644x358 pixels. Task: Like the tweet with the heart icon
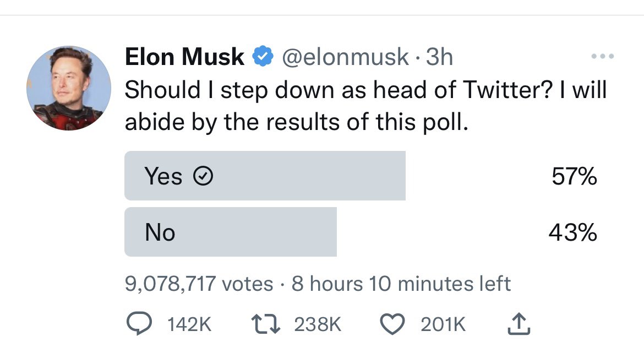(x=392, y=324)
